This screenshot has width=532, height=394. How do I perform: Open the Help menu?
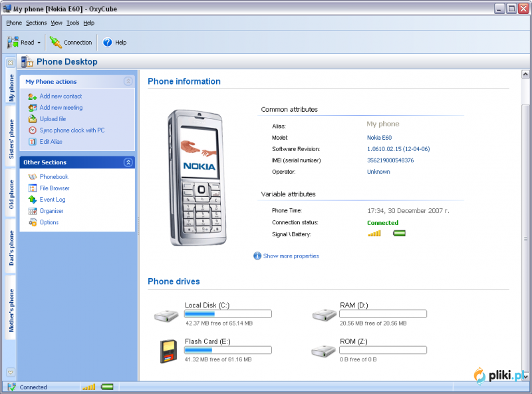[88, 23]
